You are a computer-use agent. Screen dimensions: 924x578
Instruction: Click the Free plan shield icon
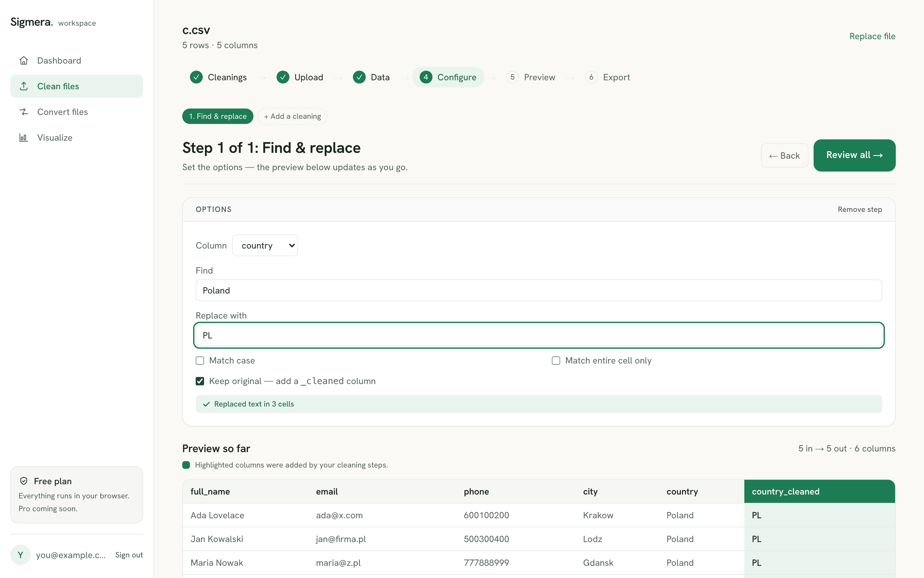click(x=24, y=481)
